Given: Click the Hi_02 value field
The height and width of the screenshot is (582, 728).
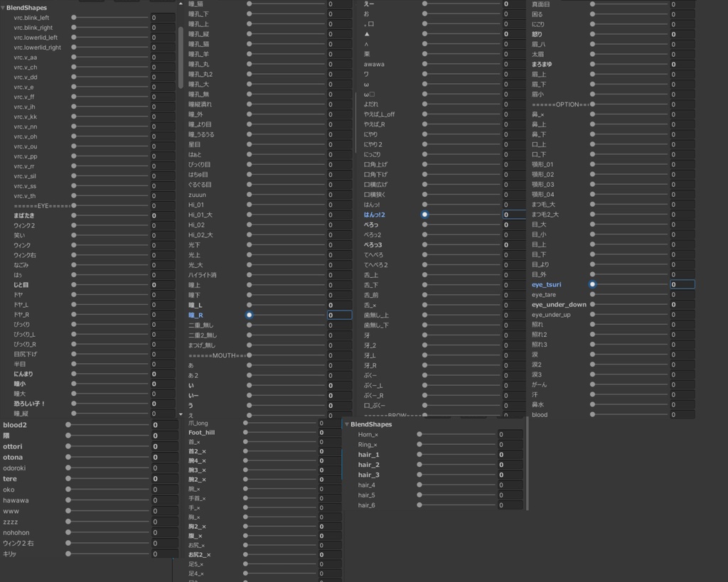Looking at the screenshot, I should coord(339,225).
